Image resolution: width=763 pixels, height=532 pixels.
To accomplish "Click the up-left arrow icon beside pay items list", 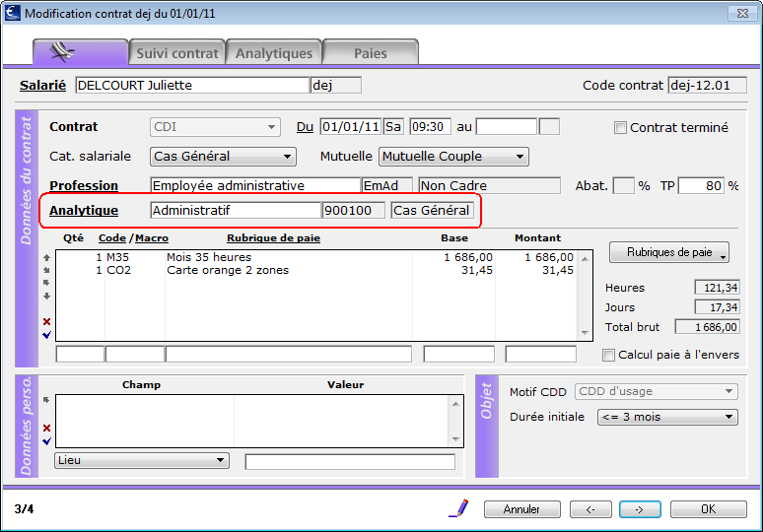I will coord(46,283).
